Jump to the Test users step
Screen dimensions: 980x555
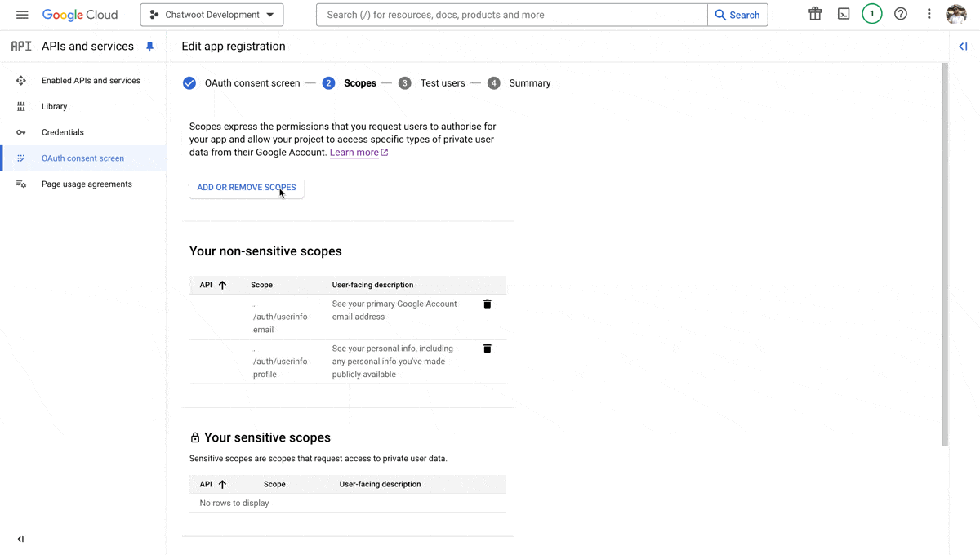443,83
